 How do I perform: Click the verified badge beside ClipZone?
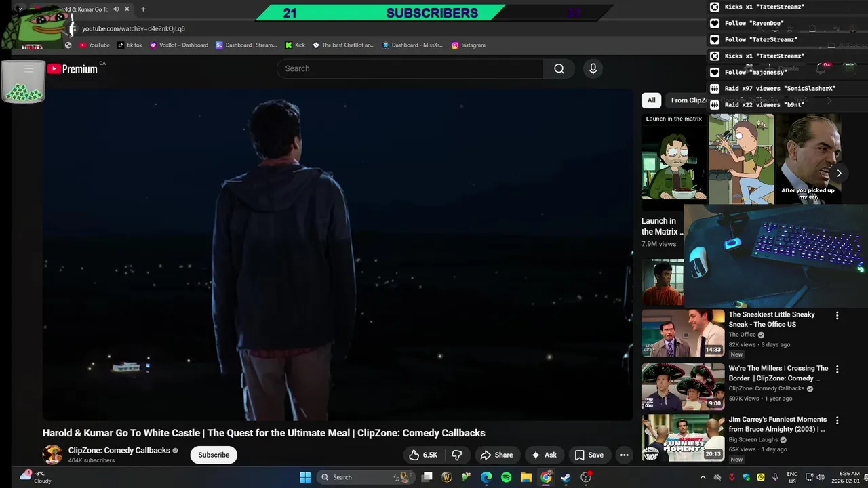175,451
